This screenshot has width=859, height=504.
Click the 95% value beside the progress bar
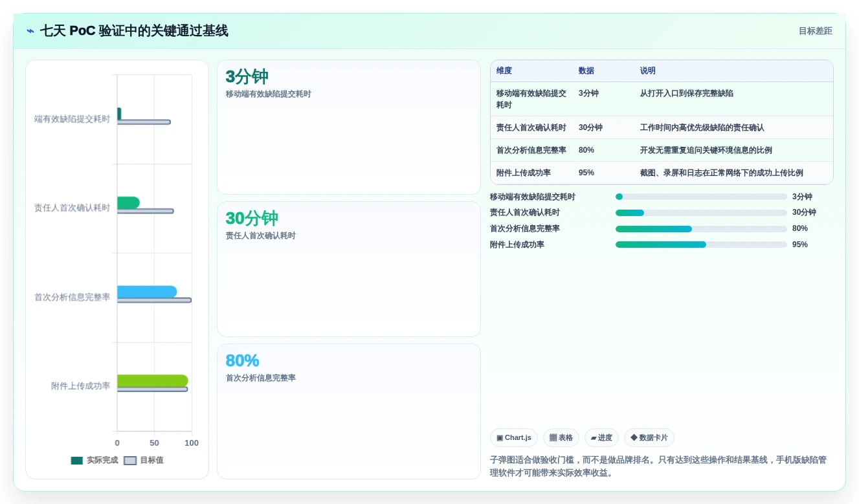click(x=800, y=245)
